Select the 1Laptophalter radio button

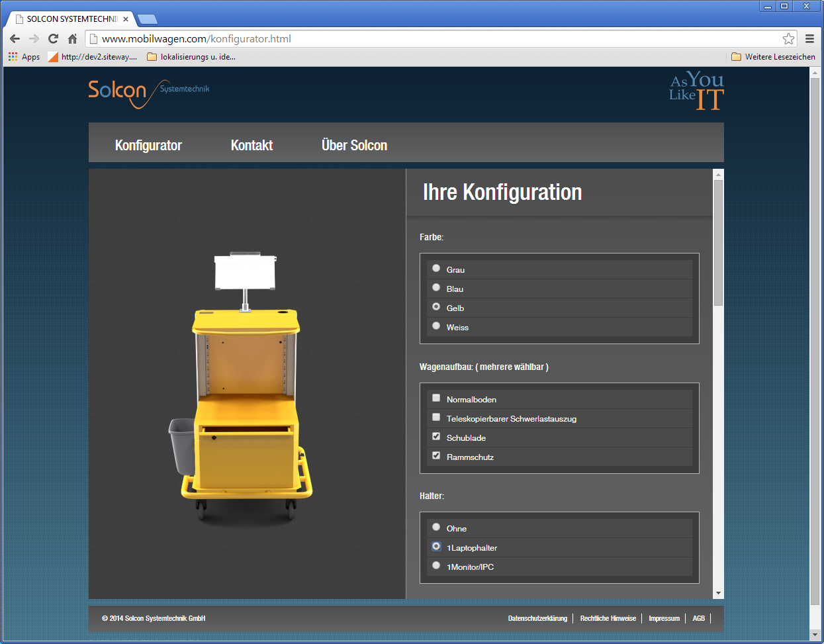click(436, 546)
